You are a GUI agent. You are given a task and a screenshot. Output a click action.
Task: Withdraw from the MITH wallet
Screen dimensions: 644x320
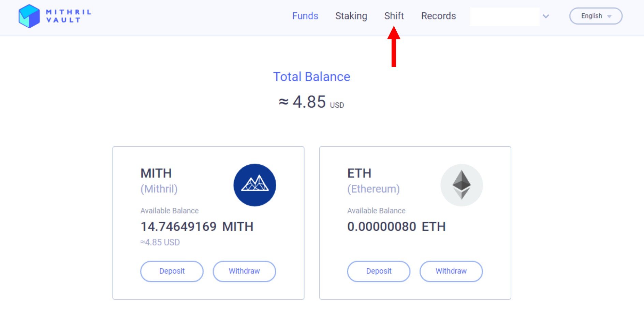coord(244,271)
